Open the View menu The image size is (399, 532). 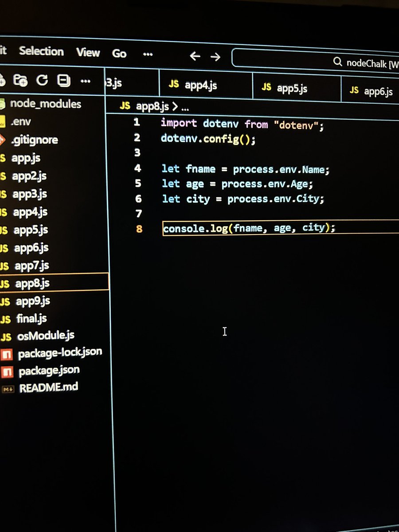(x=88, y=52)
